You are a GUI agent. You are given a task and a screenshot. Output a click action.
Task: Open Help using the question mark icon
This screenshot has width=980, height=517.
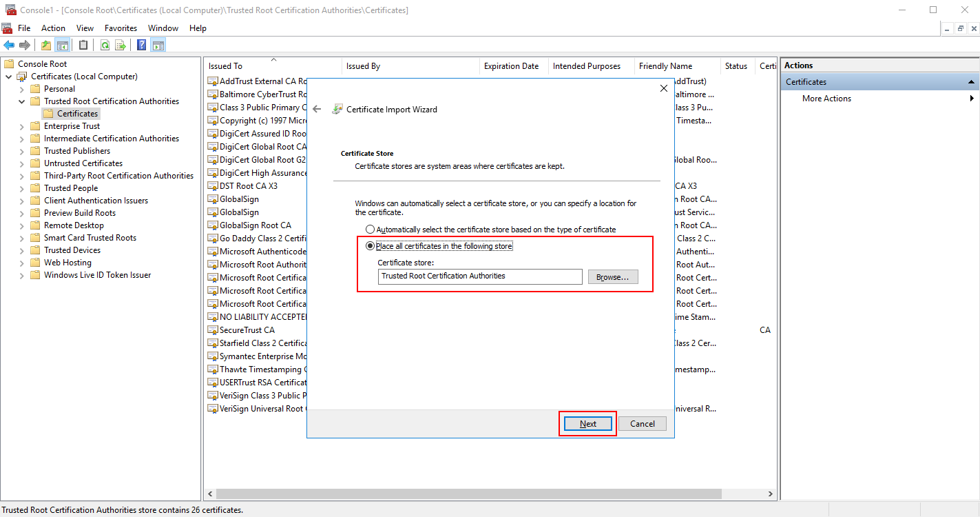[x=140, y=45]
